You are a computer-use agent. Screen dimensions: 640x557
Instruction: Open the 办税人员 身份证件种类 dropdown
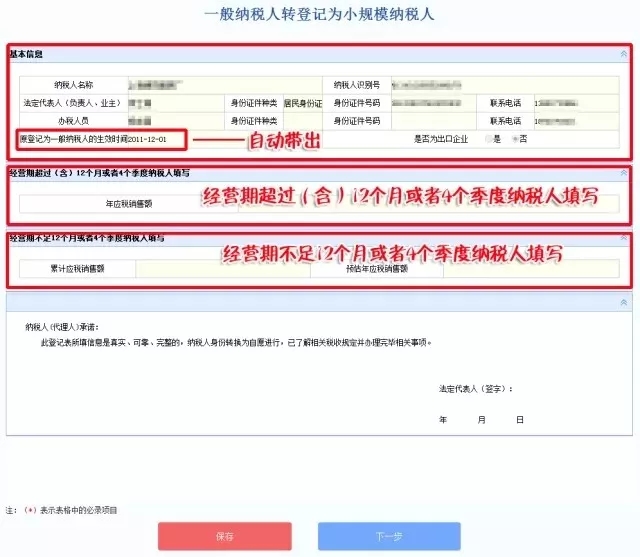(x=302, y=120)
